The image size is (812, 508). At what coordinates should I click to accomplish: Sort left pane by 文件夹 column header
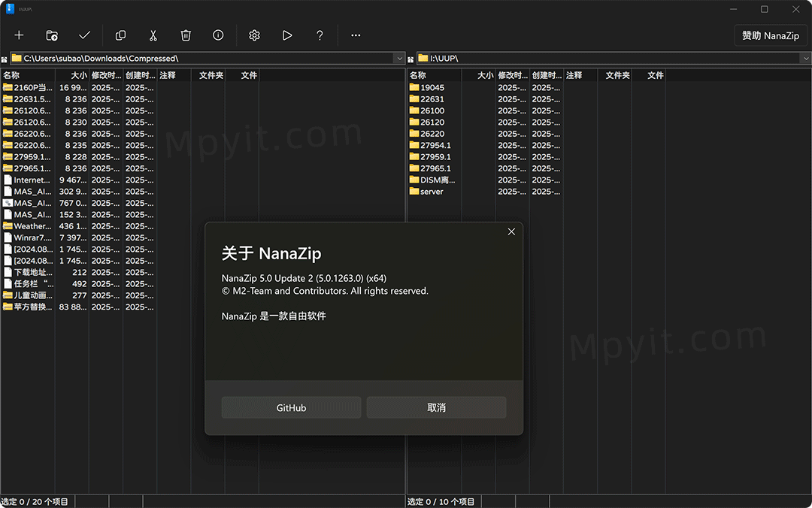(208, 75)
